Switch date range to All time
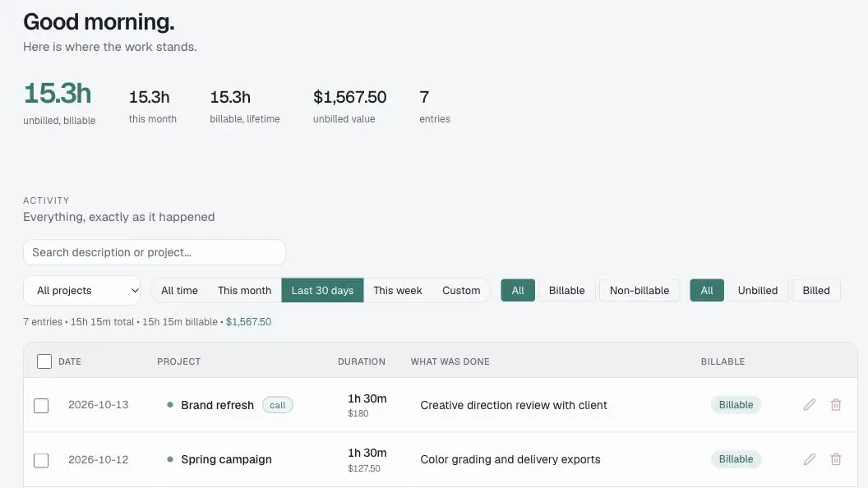The height and width of the screenshot is (488, 868). pyautogui.click(x=179, y=291)
